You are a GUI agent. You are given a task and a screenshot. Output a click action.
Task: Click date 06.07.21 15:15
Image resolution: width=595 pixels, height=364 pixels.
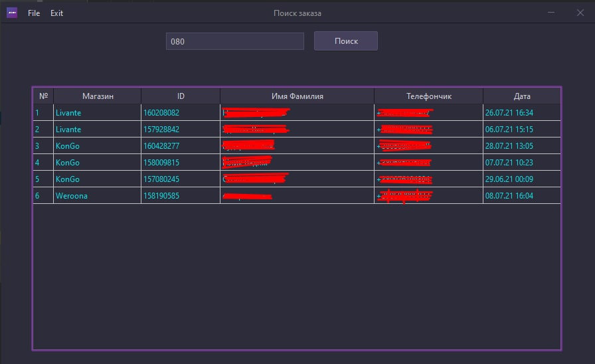point(522,129)
